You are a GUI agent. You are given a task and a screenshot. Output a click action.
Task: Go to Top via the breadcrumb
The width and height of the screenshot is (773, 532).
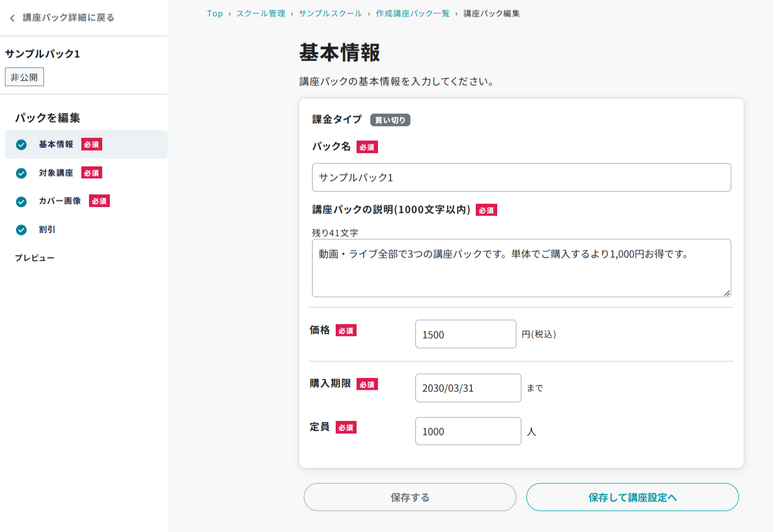(x=215, y=14)
